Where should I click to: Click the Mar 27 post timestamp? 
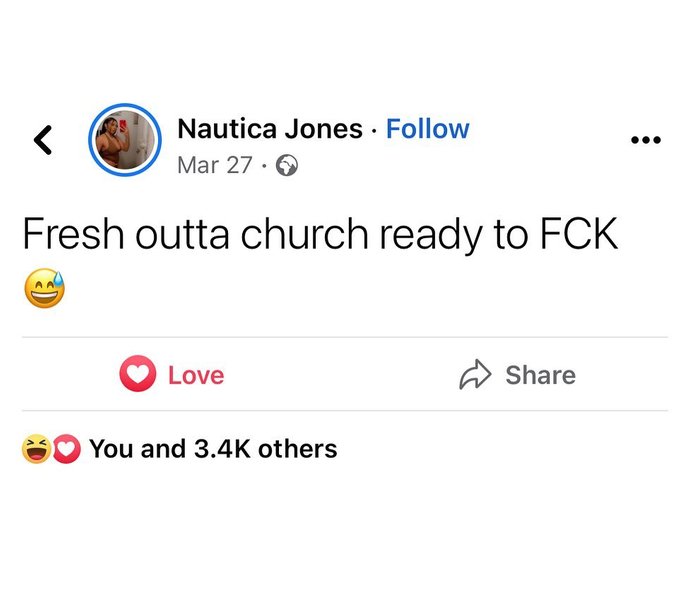click(x=214, y=166)
